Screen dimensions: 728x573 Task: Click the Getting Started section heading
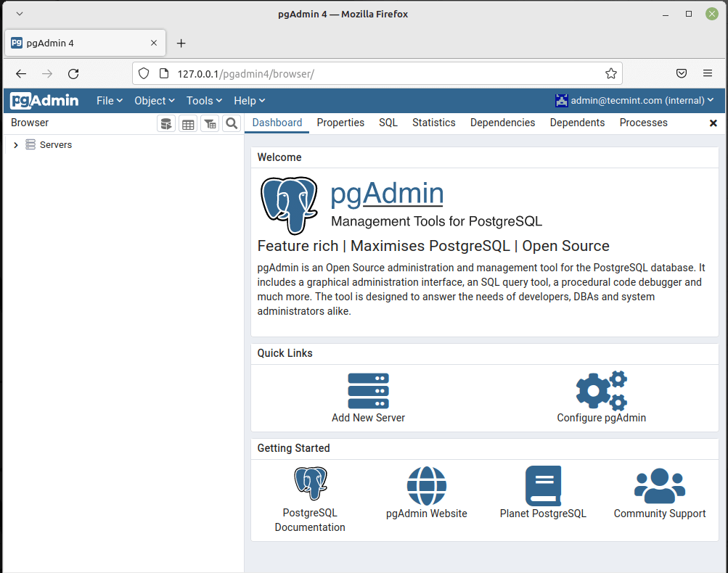[293, 448]
